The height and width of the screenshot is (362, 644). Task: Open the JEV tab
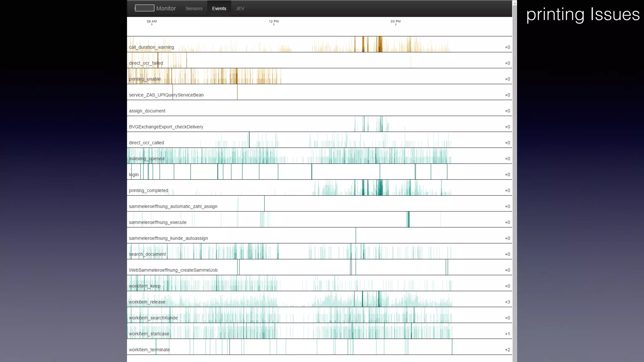[240, 8]
